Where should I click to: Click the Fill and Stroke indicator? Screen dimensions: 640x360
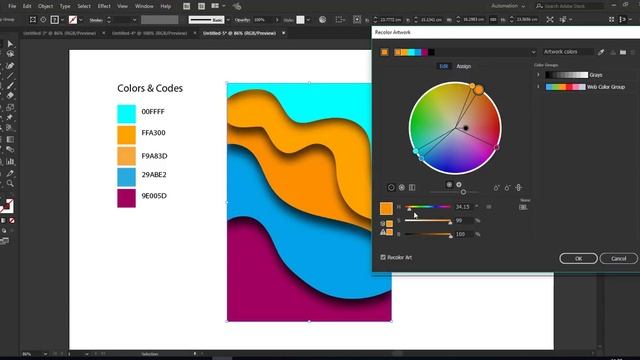(x=7, y=206)
